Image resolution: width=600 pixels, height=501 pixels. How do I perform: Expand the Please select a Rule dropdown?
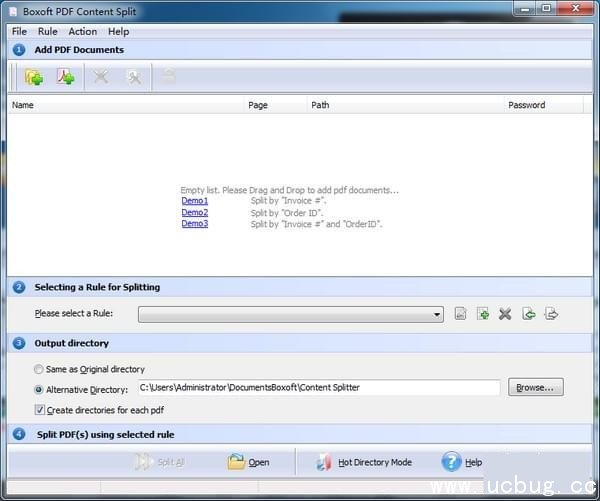click(x=438, y=315)
